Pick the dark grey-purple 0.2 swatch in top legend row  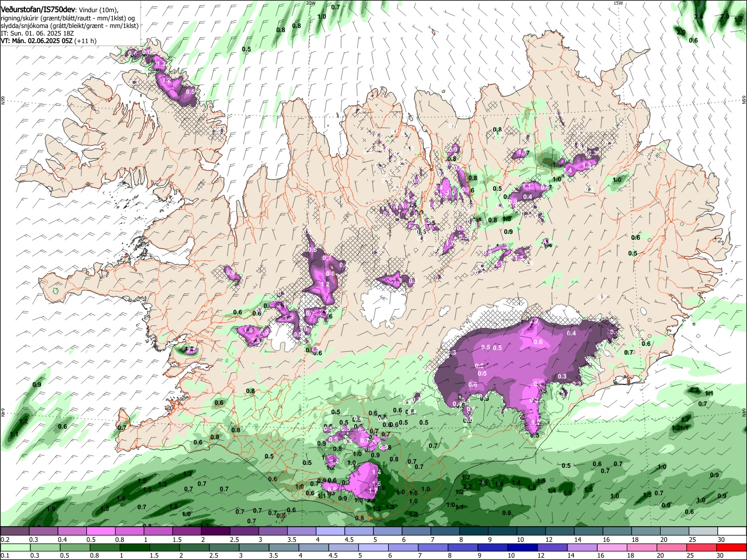(x=15, y=531)
